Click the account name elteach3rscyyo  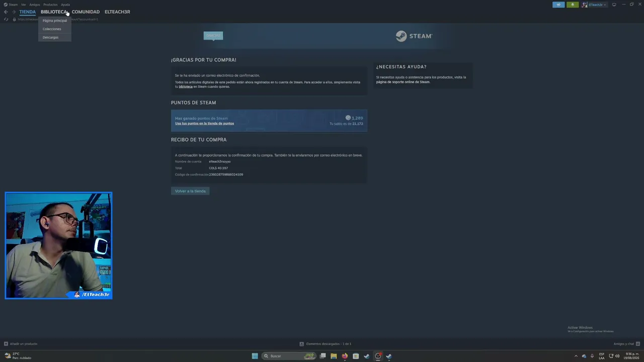220,161
